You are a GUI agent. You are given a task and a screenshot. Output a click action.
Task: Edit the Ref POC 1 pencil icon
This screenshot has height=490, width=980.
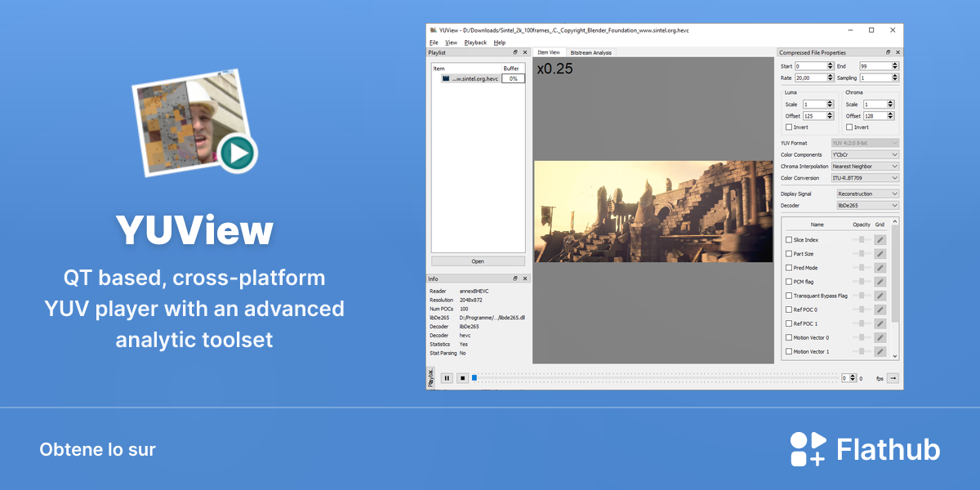(x=880, y=323)
